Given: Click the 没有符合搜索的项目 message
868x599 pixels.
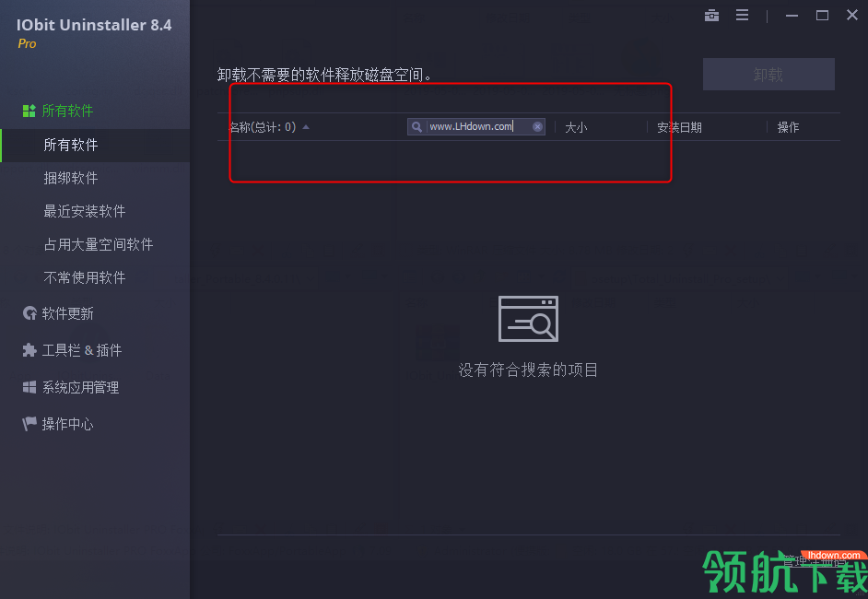Looking at the screenshot, I should (x=528, y=370).
